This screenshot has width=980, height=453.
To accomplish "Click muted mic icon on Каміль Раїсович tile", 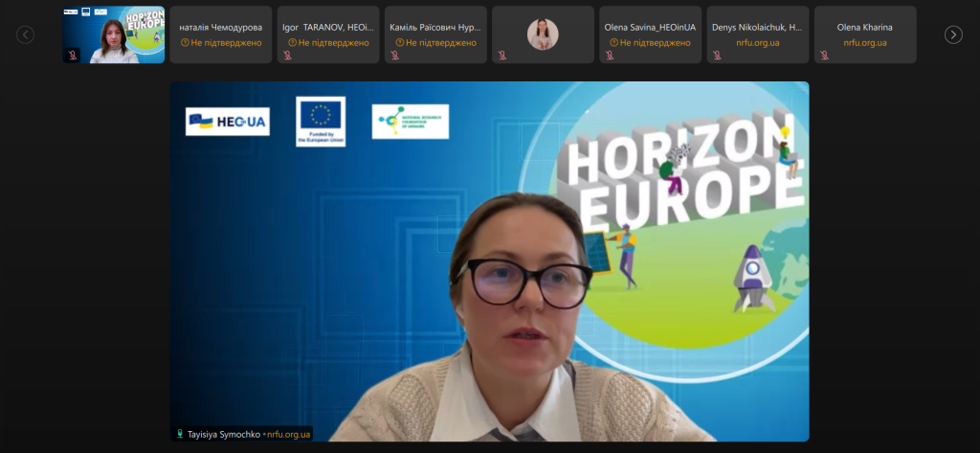I will point(394,56).
